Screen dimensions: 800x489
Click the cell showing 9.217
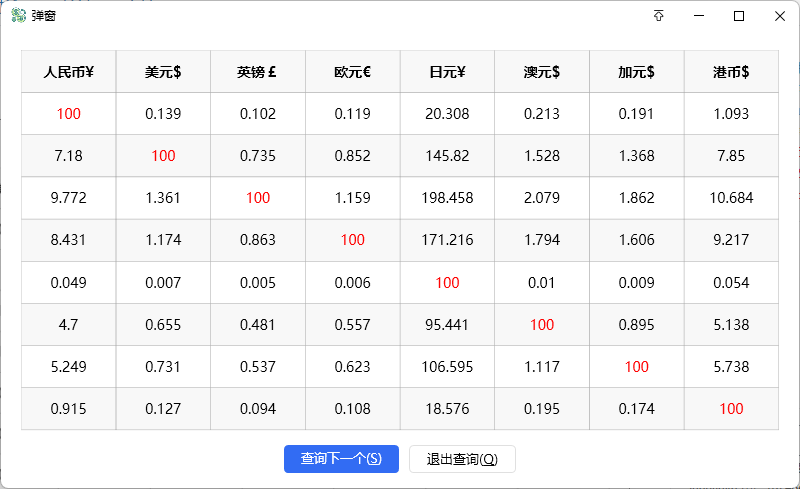coord(731,240)
